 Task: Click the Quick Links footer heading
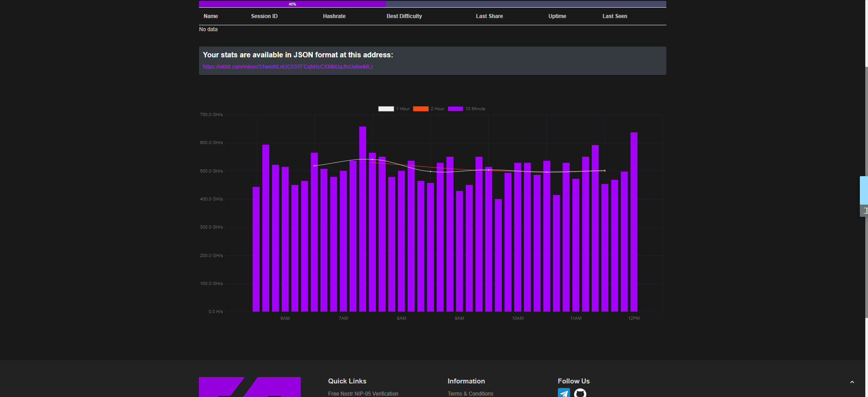pyautogui.click(x=347, y=381)
